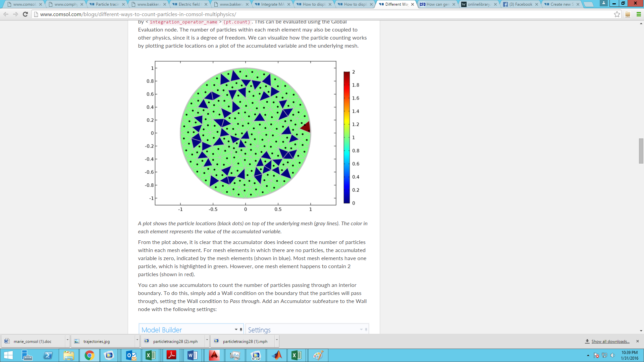Click Show all downloads link
The width and height of the screenshot is (644, 362).
coord(610,342)
